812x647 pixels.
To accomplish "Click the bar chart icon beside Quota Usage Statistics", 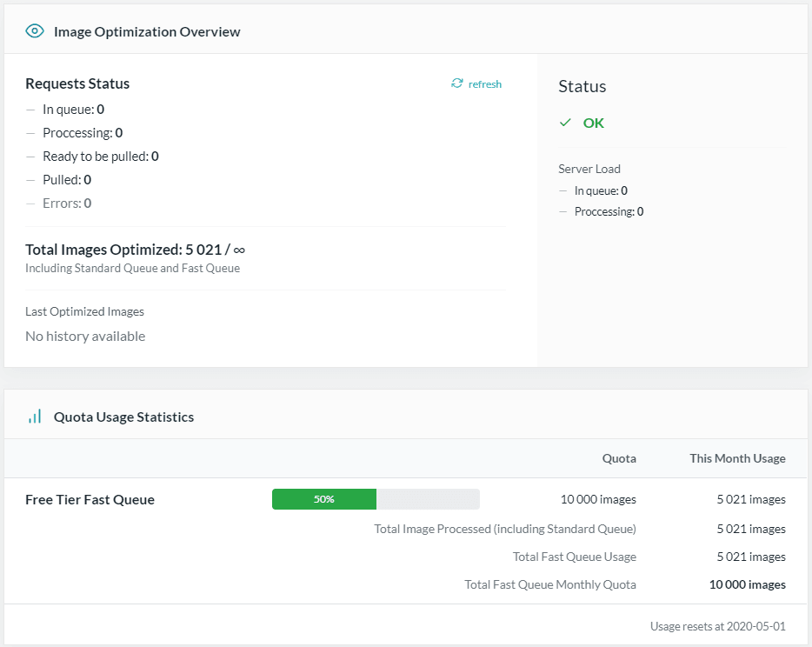I will [x=35, y=417].
